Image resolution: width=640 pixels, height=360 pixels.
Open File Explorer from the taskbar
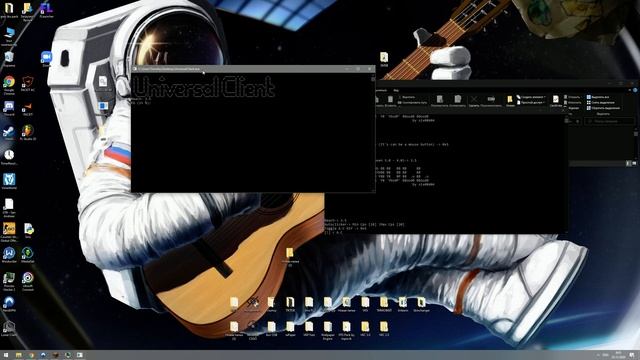[18, 355]
